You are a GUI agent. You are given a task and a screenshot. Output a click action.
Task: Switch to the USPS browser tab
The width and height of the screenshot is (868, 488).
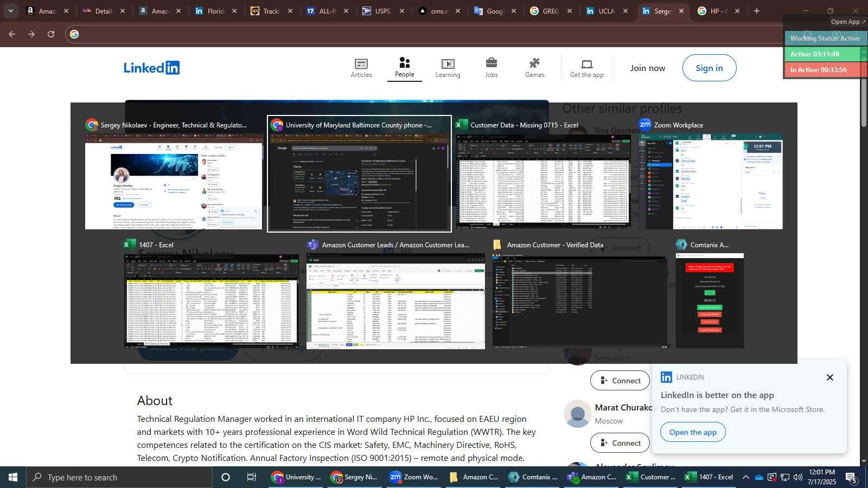tap(384, 11)
